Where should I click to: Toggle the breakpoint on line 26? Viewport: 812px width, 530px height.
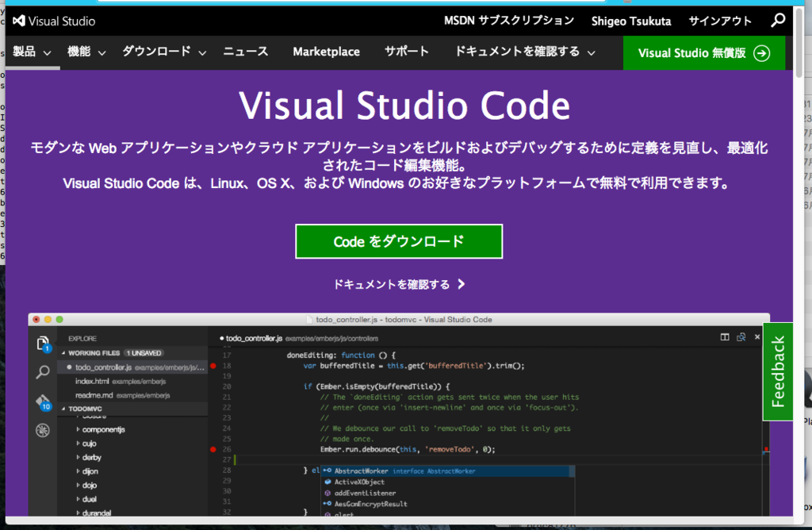[213, 449]
